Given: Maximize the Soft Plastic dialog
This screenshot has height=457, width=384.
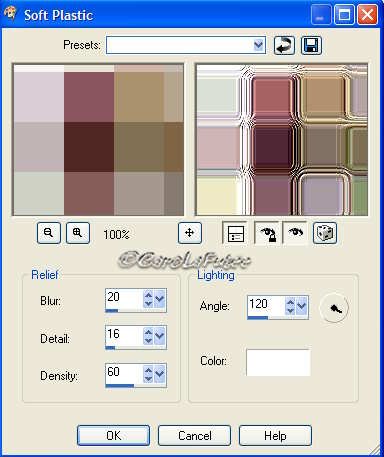Looking at the screenshot, I should [344, 15].
